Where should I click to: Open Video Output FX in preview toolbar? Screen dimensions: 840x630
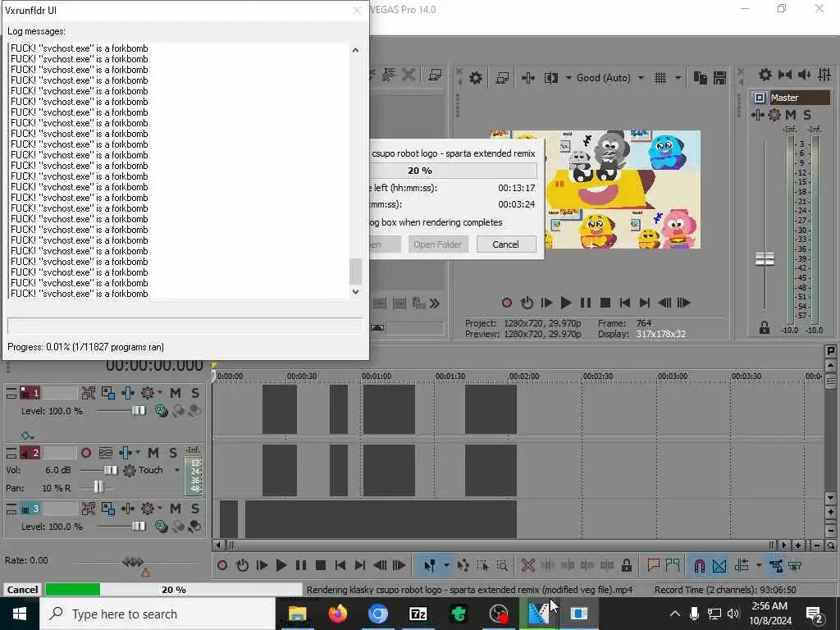(x=527, y=78)
